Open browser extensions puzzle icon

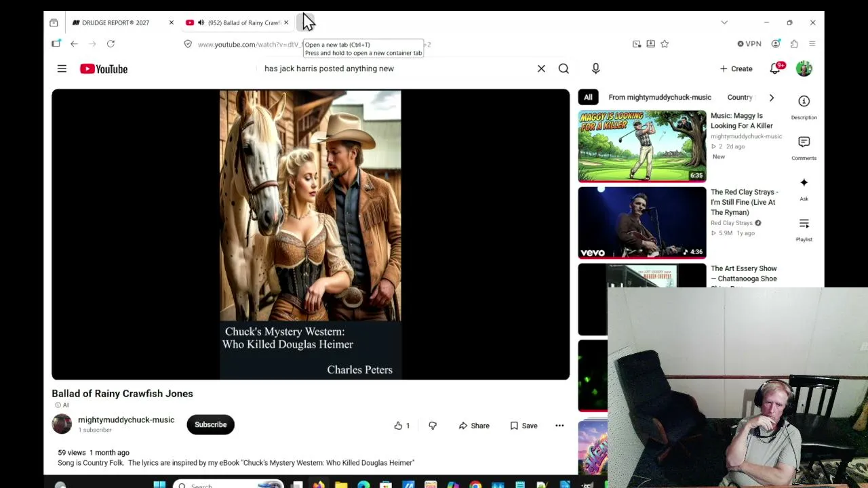794,44
